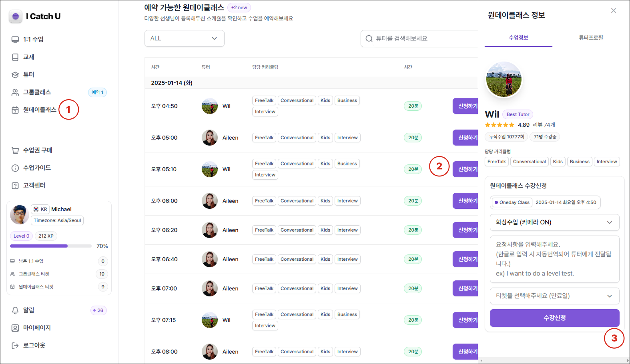Open 그룹클래스 people icon
630x364 pixels.
15,92
